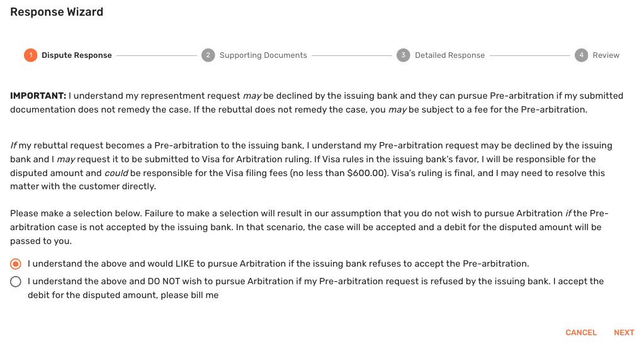Image resolution: width=644 pixels, height=344 pixels.
Task: Go to the Dispute Response step label
Action: 77,55
